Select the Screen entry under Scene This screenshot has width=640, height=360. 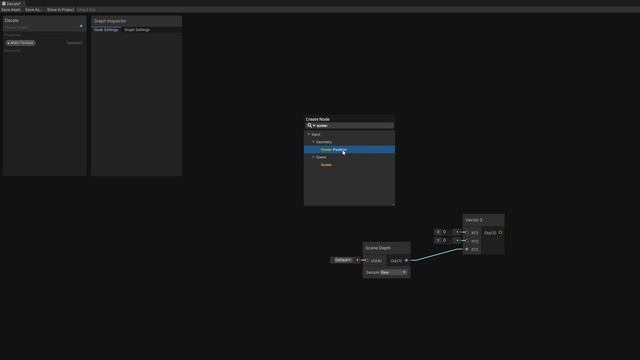tap(326, 165)
